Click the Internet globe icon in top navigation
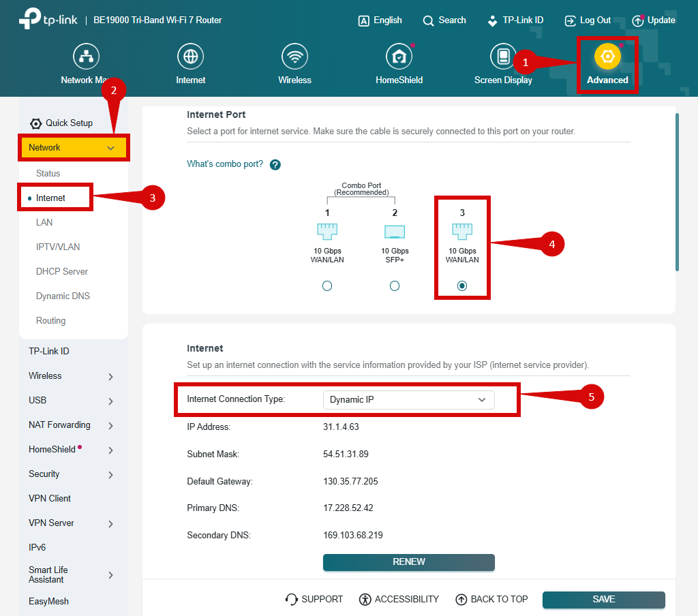The height and width of the screenshot is (616, 698). (190, 57)
